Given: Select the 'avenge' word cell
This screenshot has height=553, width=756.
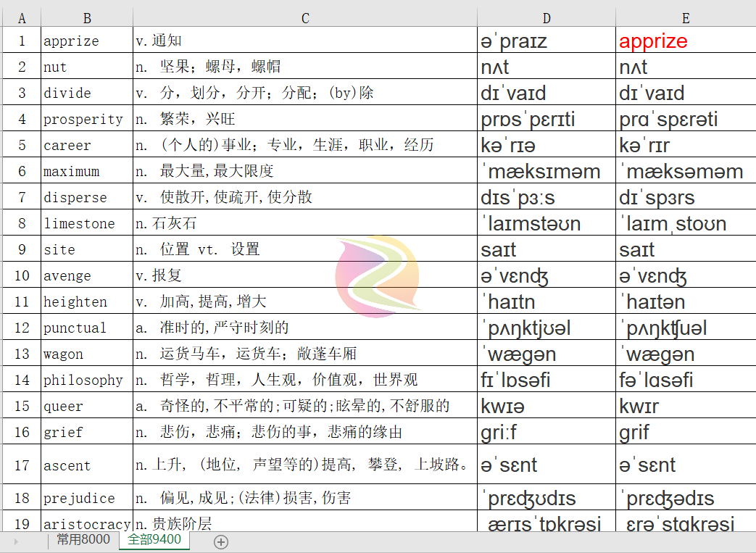Looking at the screenshot, I should point(87,275).
